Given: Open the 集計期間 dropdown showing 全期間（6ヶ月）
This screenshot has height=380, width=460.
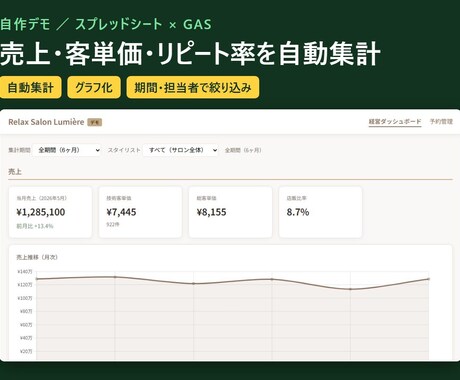Looking at the screenshot, I should pyautogui.click(x=67, y=150).
